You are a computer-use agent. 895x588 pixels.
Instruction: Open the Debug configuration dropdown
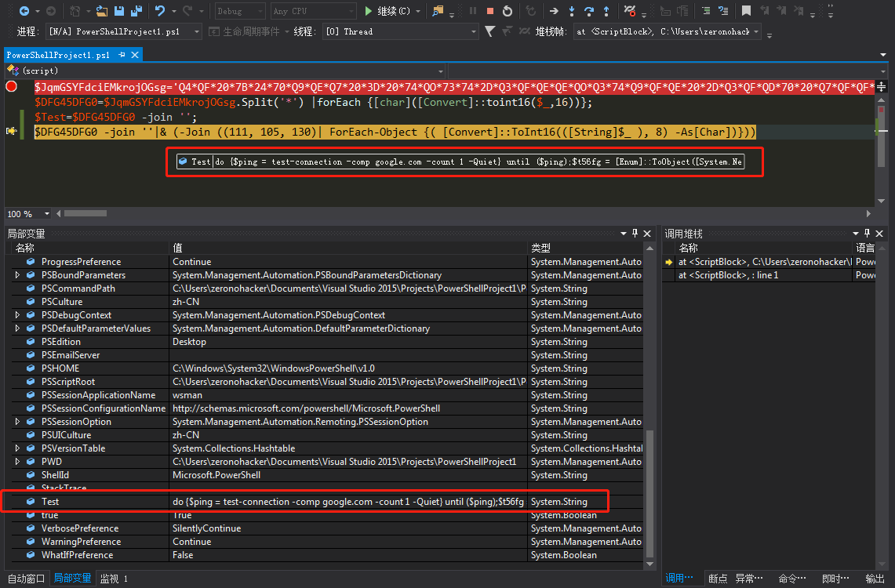(239, 11)
